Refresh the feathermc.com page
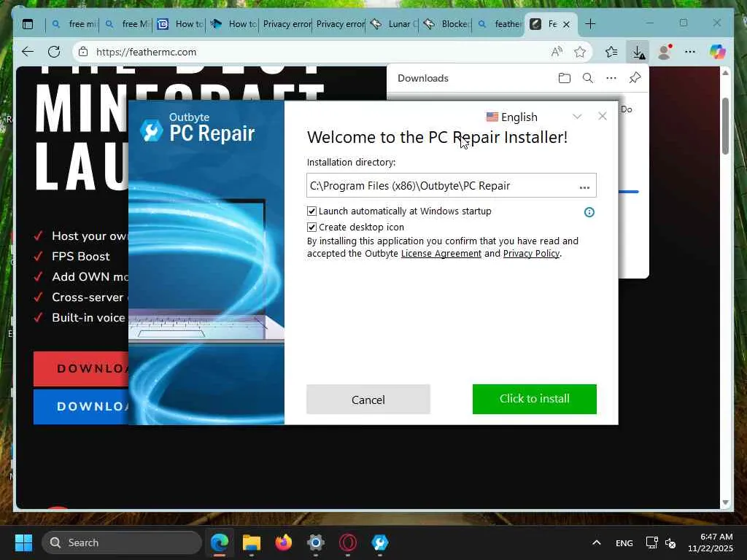The width and height of the screenshot is (747, 560). coord(54,52)
